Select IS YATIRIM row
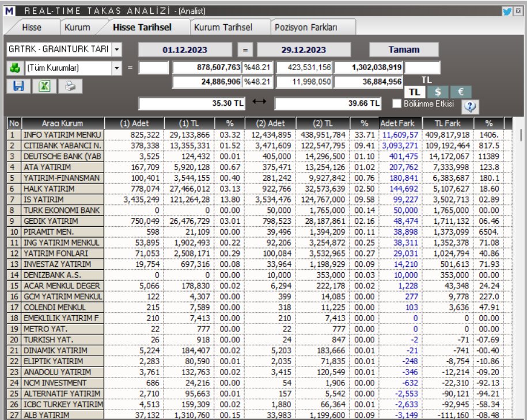This screenshot has width=527, height=420. (x=259, y=200)
